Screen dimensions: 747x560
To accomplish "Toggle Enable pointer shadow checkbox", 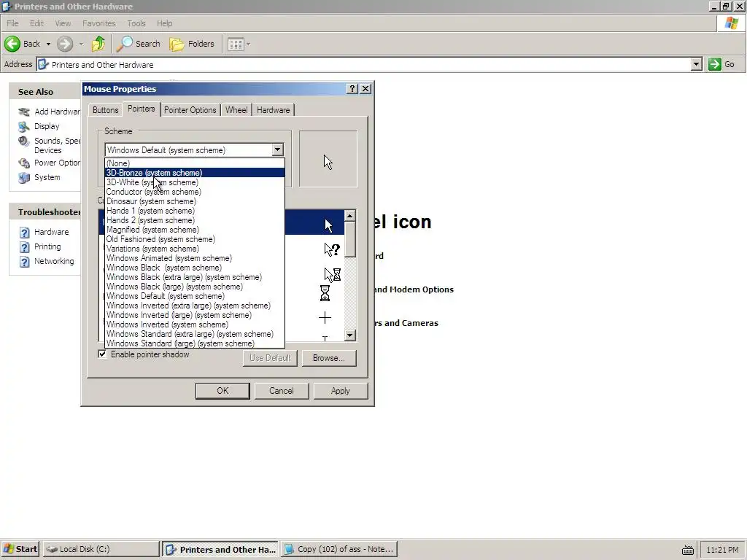I will 102,354.
